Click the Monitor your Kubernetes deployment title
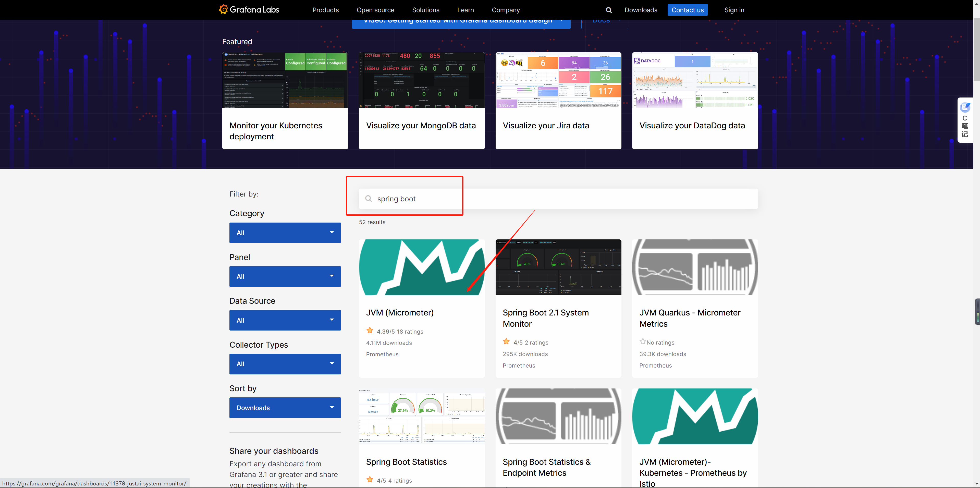This screenshot has width=980, height=488. [276, 131]
